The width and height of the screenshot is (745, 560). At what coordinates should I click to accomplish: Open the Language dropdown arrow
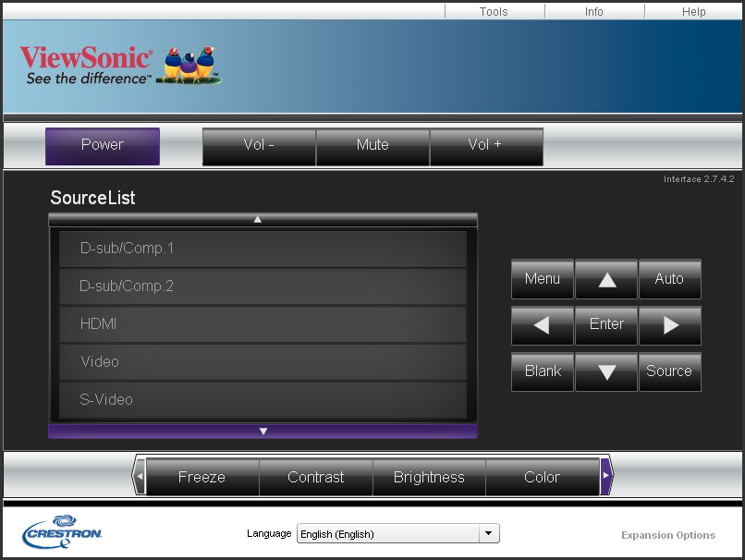pos(489,533)
